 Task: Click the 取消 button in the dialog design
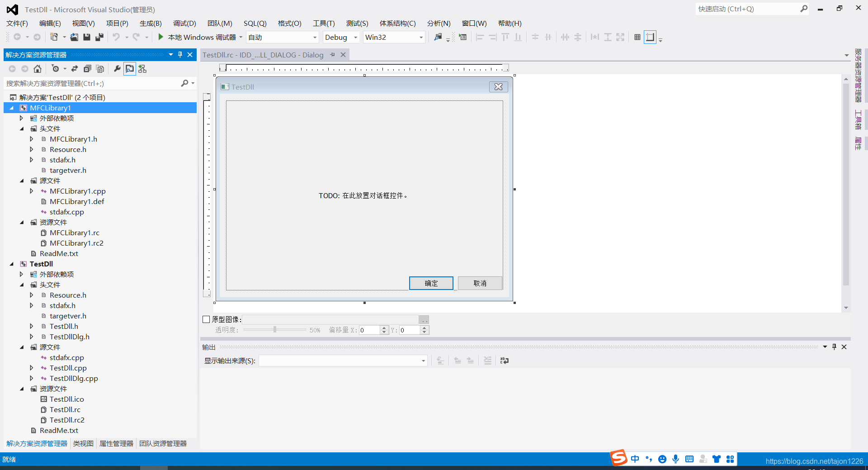point(480,283)
